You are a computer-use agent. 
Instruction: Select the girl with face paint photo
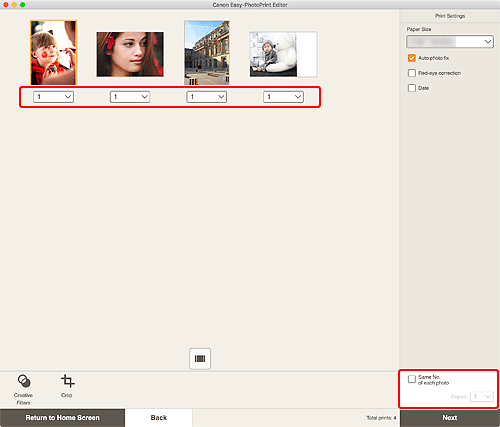pyautogui.click(x=54, y=53)
